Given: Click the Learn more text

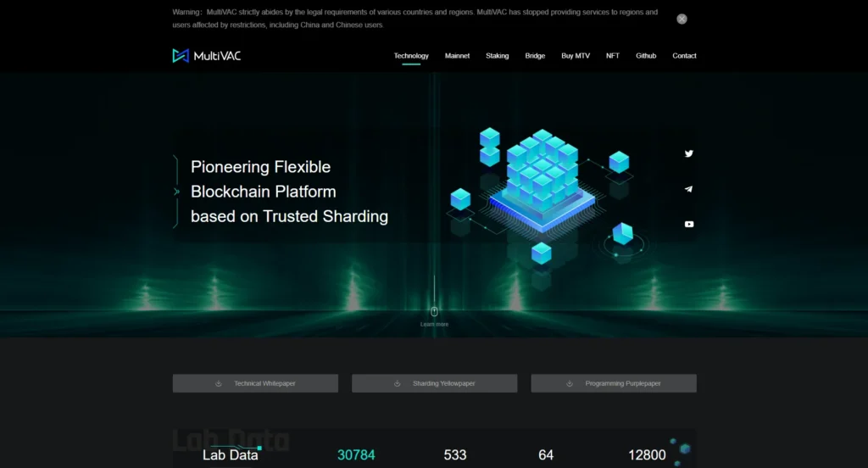Looking at the screenshot, I should tap(434, 325).
